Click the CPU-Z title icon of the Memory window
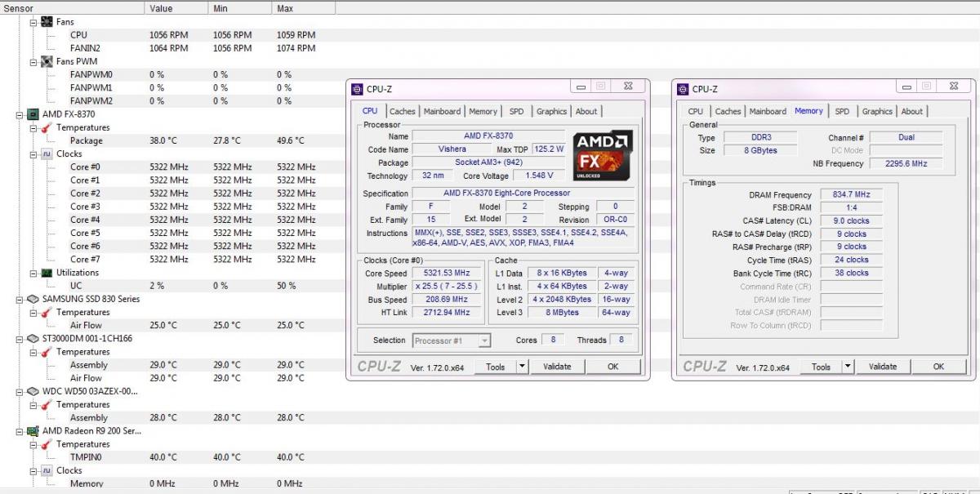 click(x=683, y=89)
